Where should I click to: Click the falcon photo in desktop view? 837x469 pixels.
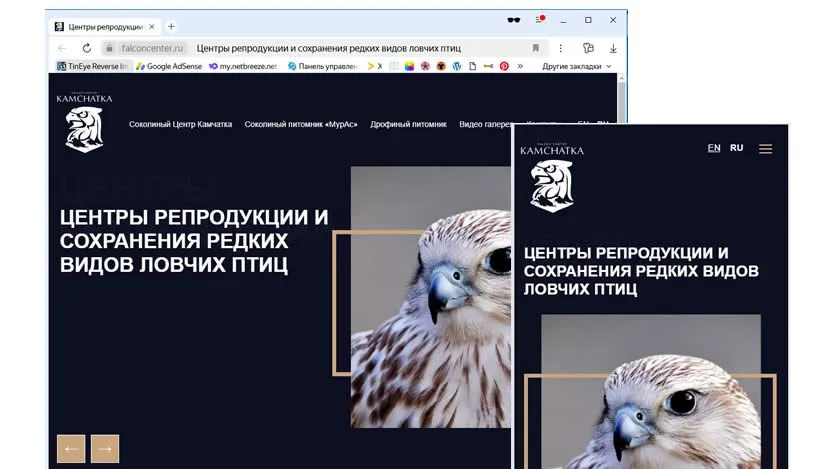(430, 297)
